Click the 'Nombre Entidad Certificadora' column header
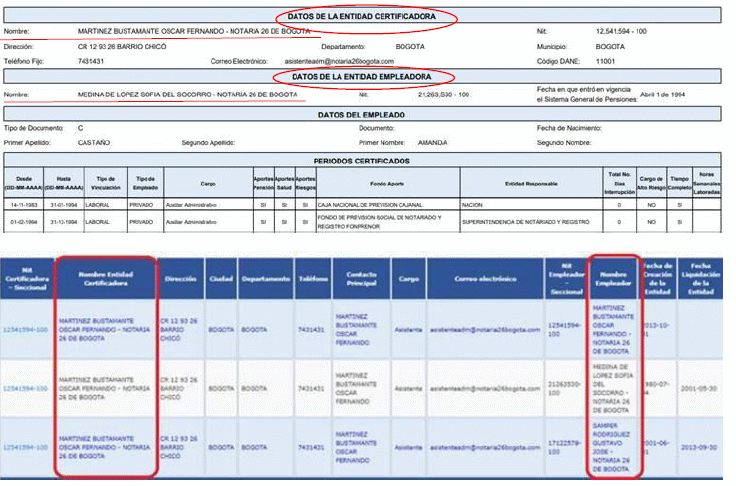Image resolution: width=736 pixels, height=486 pixels. click(x=105, y=276)
